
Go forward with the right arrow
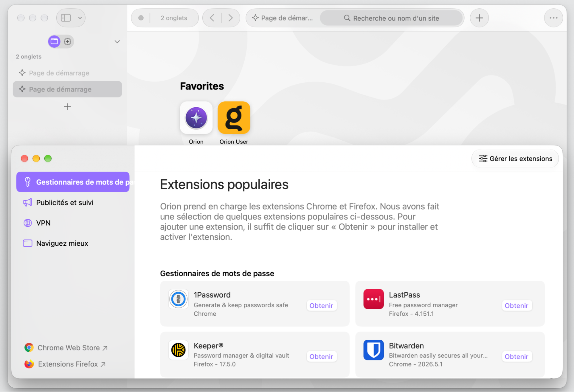click(230, 18)
